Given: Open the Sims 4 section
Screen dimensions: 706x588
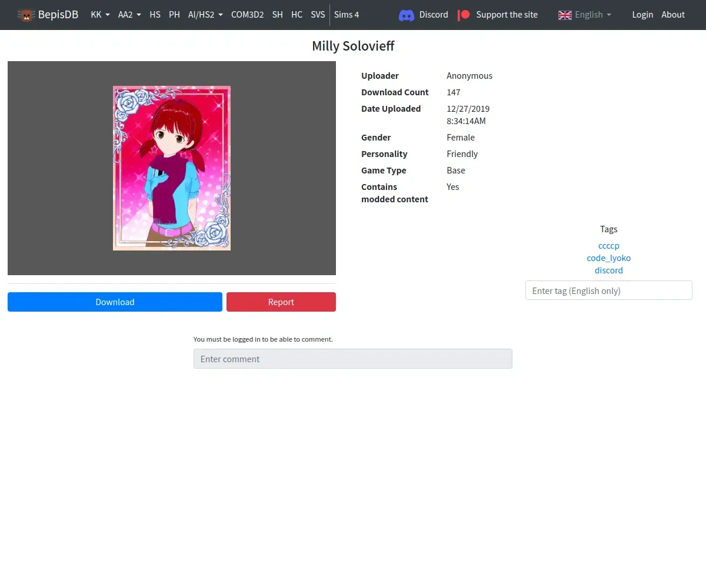Looking at the screenshot, I should (347, 15).
